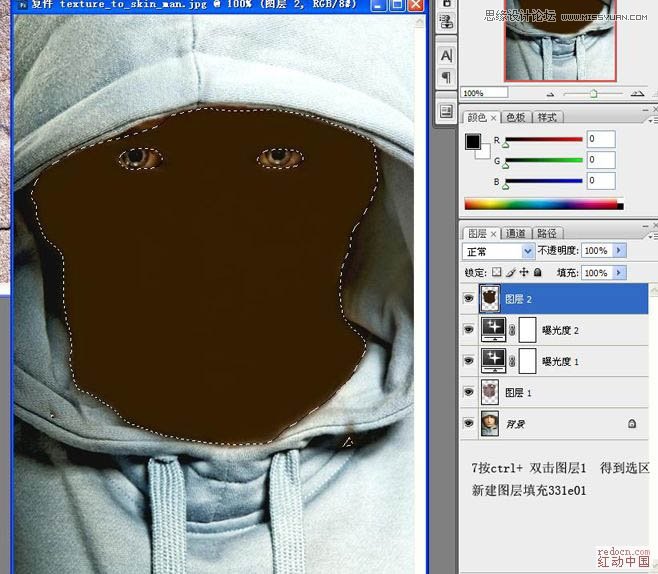Image resolution: width=658 pixels, height=574 pixels.
Task: Click the 曝光度 2 white mask thumbnail
Action: (527, 329)
